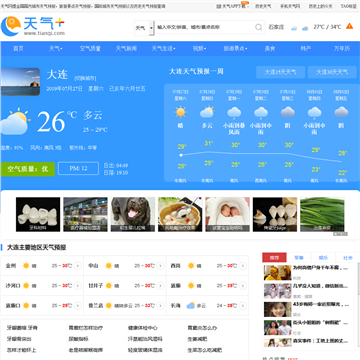The height and width of the screenshot is (360, 360).
Task: Click the sun icon next to 金州
Action: click(x=26, y=266)
